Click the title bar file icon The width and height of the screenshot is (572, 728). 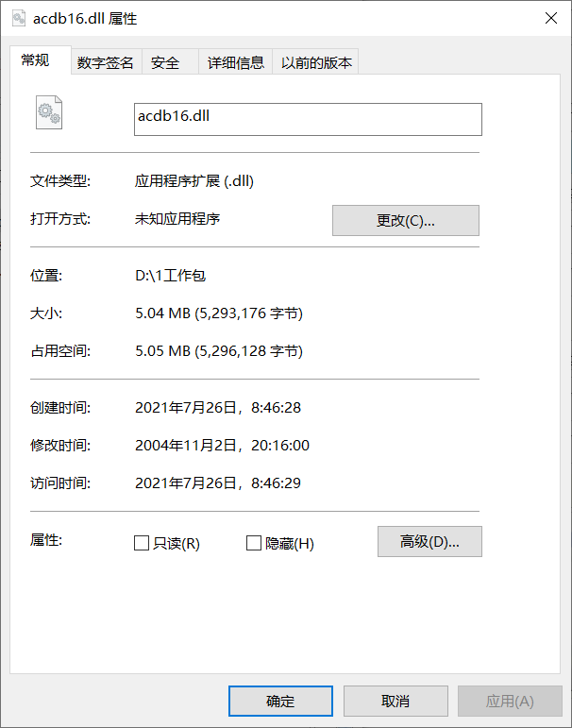(x=19, y=19)
